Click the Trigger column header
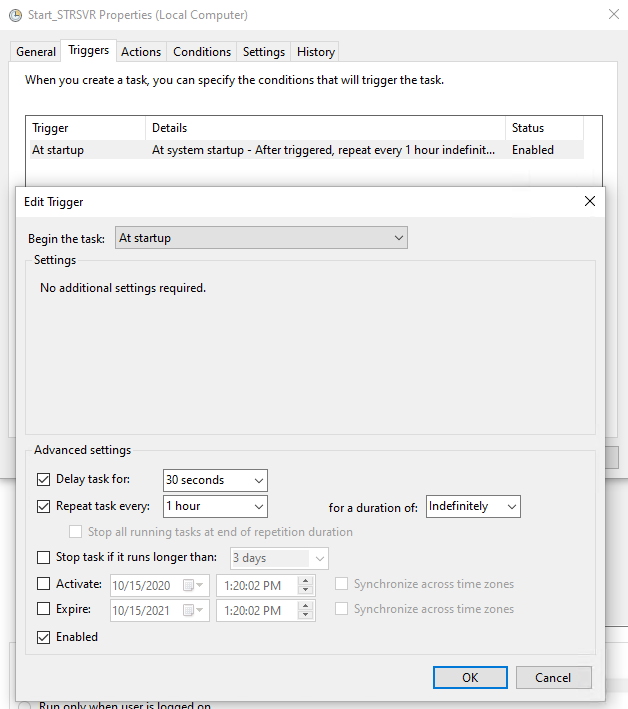The height and width of the screenshot is (709, 628). point(86,128)
